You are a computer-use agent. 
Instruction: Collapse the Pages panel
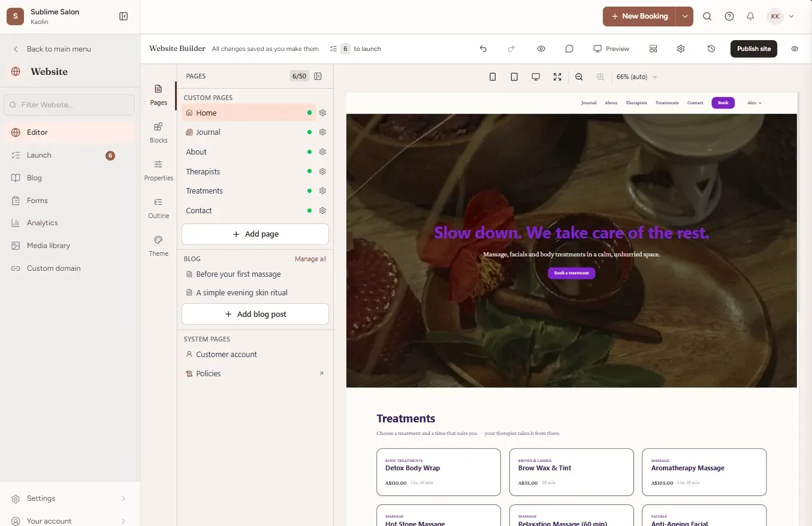(318, 76)
